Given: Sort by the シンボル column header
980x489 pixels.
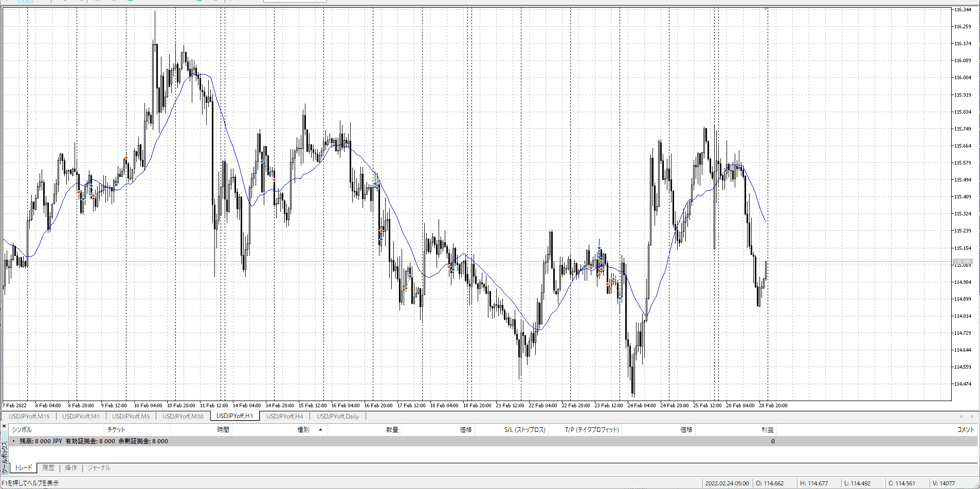Looking at the screenshot, I should (x=22, y=429).
